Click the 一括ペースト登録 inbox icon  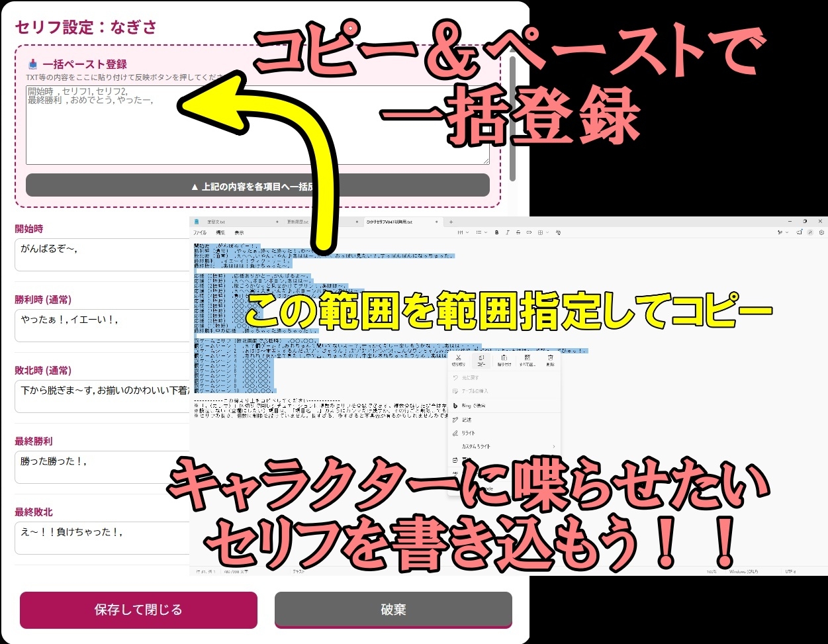coord(33,64)
